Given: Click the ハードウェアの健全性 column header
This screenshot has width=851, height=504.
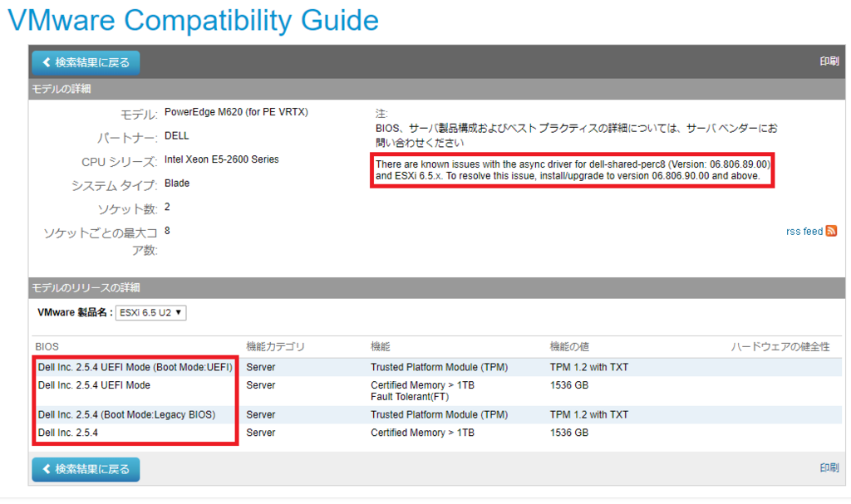Looking at the screenshot, I should (780, 347).
